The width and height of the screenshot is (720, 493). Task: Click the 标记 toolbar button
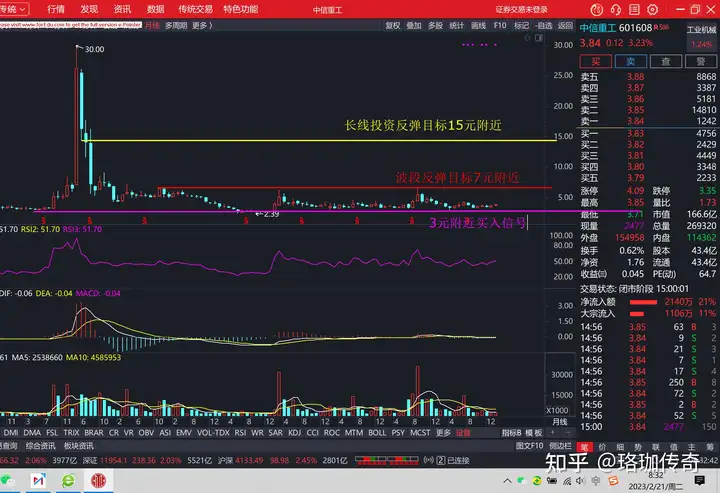[521, 26]
